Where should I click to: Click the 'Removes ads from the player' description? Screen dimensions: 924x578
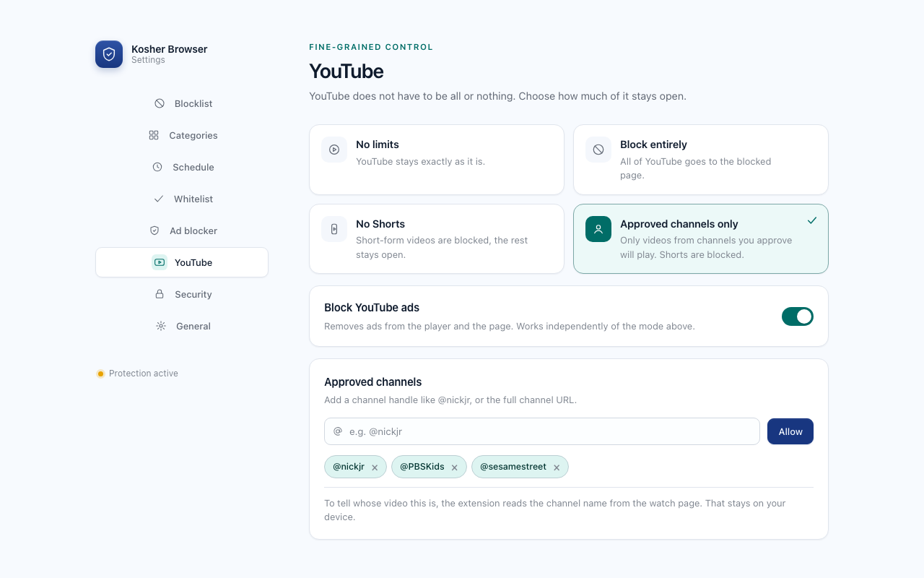[x=510, y=326]
